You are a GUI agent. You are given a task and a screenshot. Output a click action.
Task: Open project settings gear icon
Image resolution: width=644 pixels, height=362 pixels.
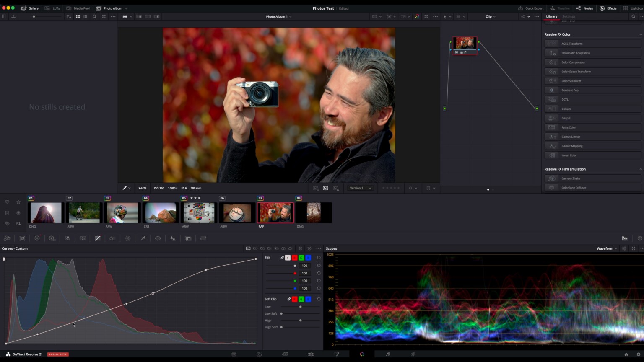(x=639, y=354)
